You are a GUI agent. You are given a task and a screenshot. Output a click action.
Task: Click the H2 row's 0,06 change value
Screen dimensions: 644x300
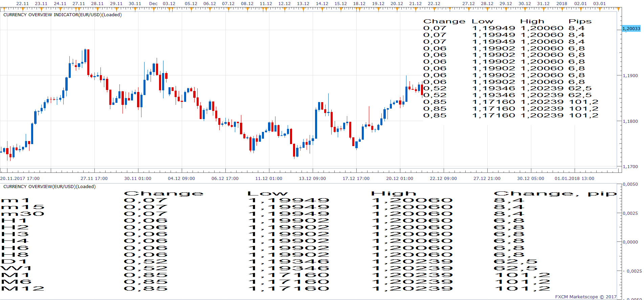pos(146,228)
